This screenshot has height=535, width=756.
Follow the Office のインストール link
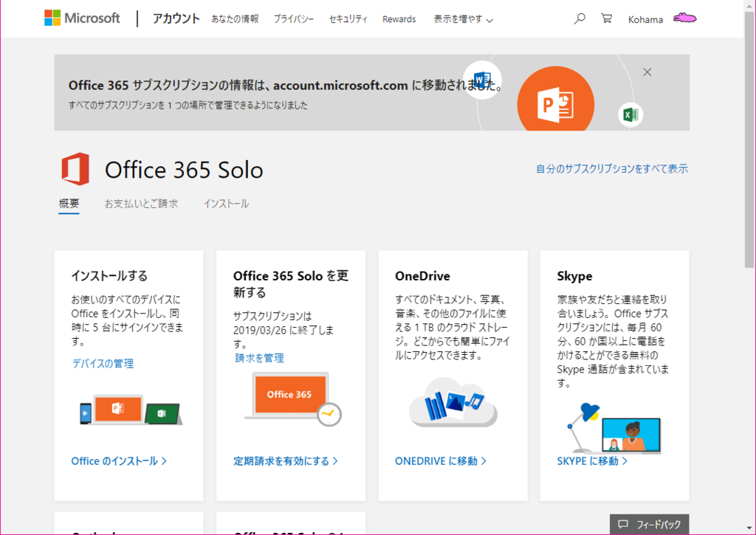(x=119, y=461)
